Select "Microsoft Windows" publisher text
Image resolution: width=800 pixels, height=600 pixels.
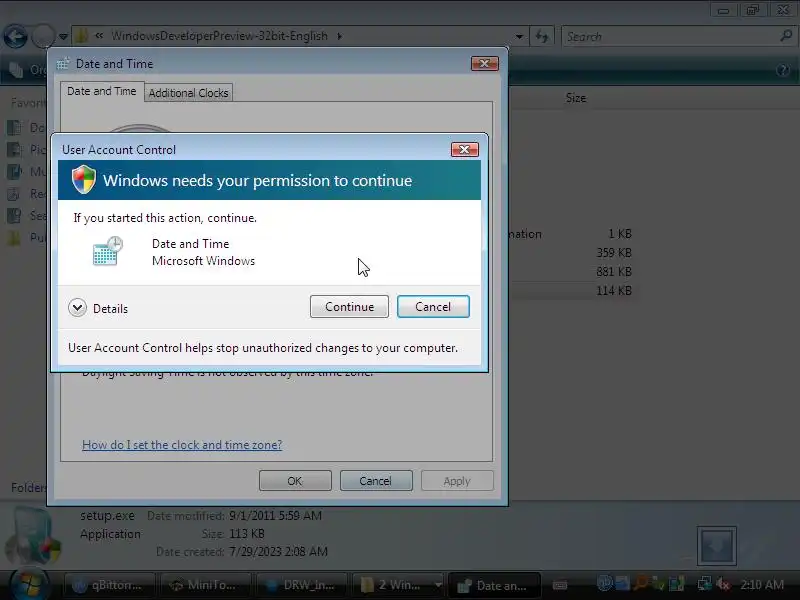203,261
